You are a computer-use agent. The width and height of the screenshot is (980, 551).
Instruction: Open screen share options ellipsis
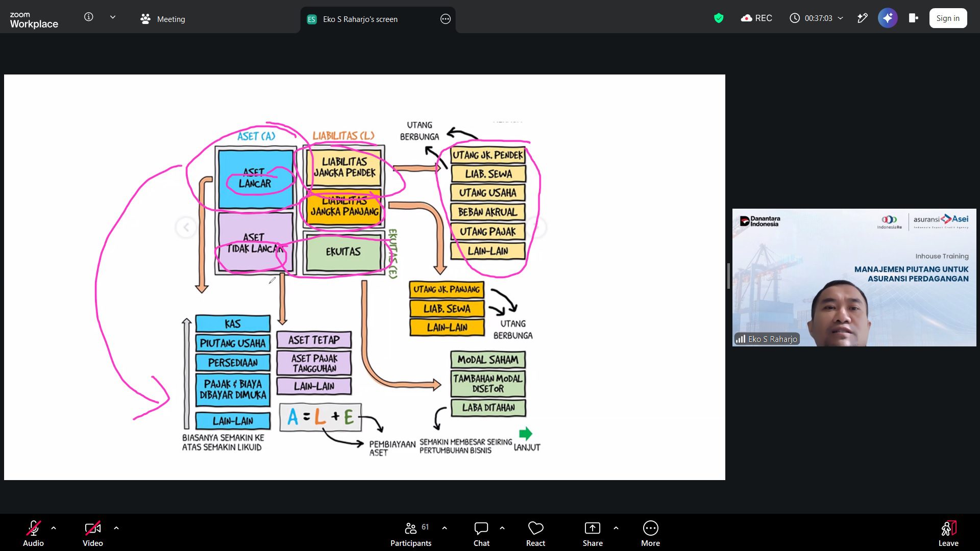[446, 19]
